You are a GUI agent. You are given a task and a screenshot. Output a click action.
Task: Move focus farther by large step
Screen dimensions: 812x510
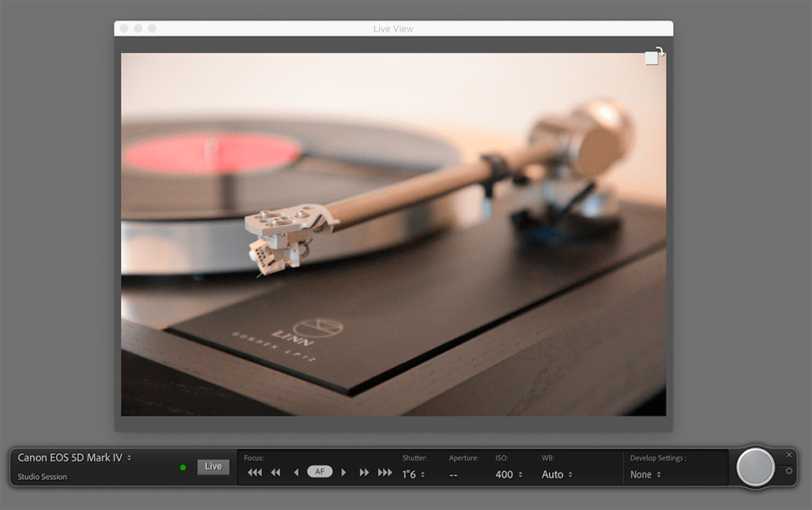[x=385, y=472]
